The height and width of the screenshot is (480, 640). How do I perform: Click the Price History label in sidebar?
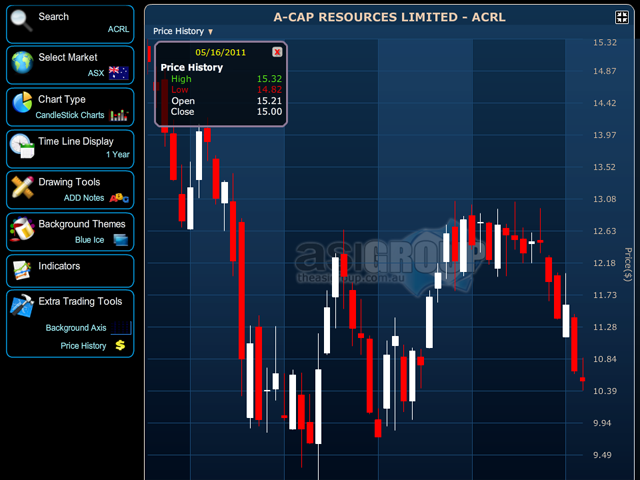[x=83, y=346]
